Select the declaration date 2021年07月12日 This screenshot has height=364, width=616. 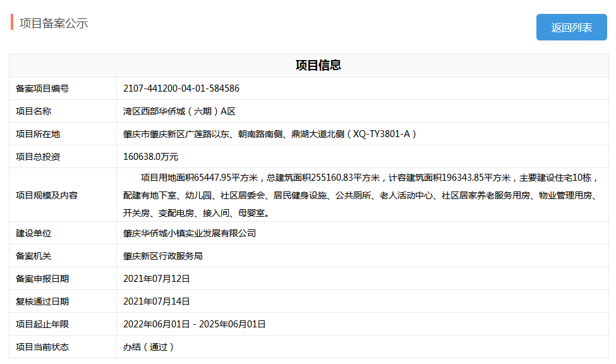point(158,278)
